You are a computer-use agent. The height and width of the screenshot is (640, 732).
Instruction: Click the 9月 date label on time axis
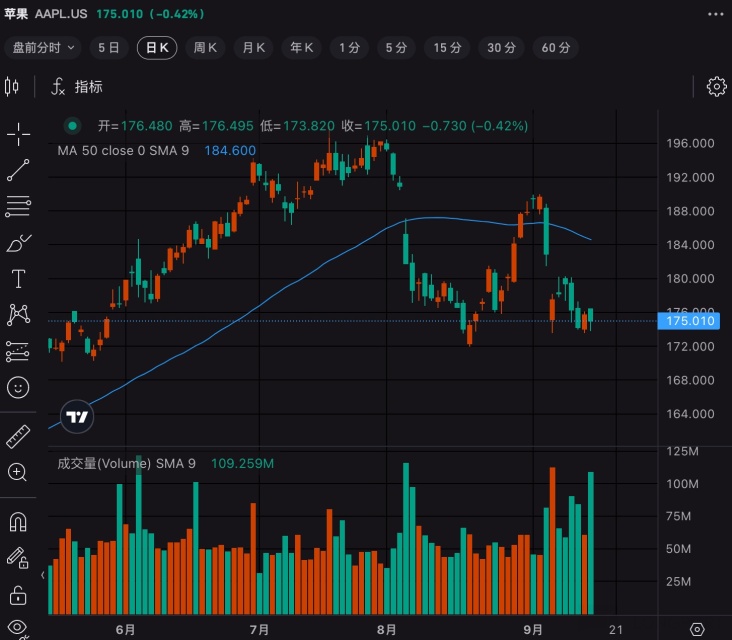pyautogui.click(x=533, y=630)
